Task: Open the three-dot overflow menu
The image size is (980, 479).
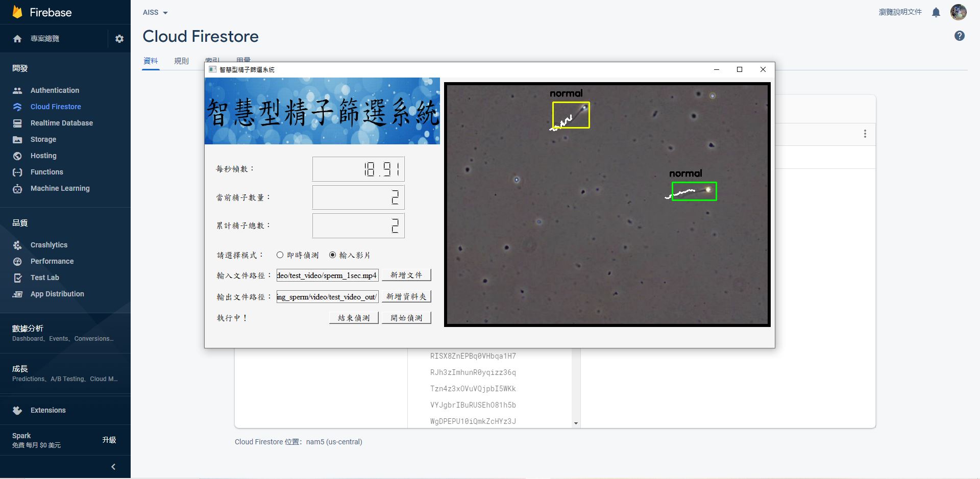Action: pyautogui.click(x=865, y=134)
